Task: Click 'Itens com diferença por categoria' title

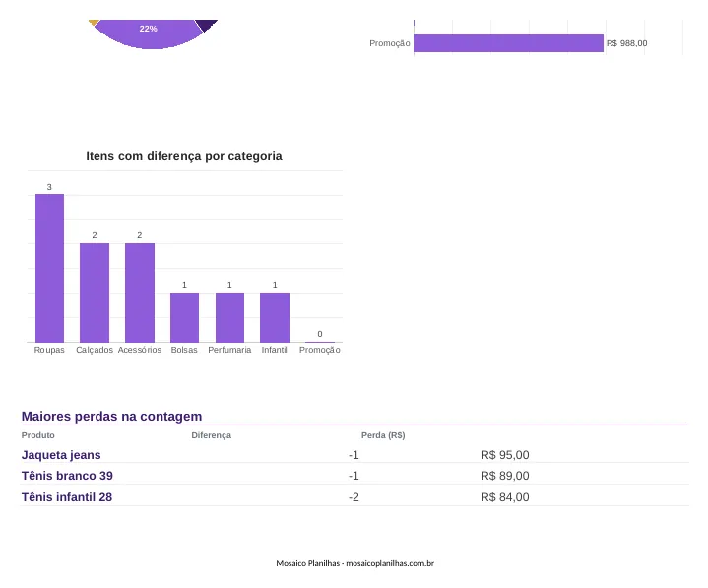Action: click(184, 156)
